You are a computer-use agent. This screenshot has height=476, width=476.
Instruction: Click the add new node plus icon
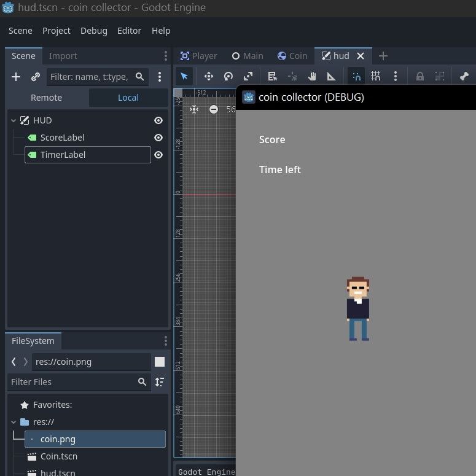coord(17,77)
